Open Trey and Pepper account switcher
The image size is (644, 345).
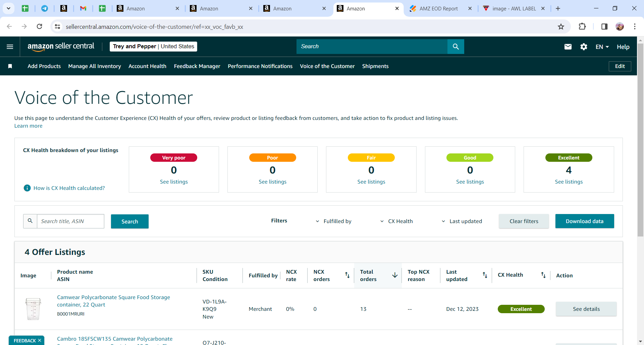coord(153,47)
